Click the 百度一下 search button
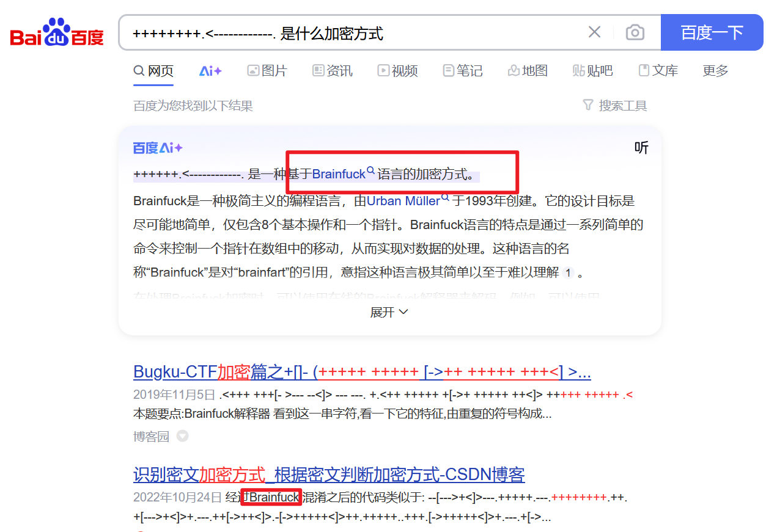The height and width of the screenshot is (532, 766). [712, 32]
